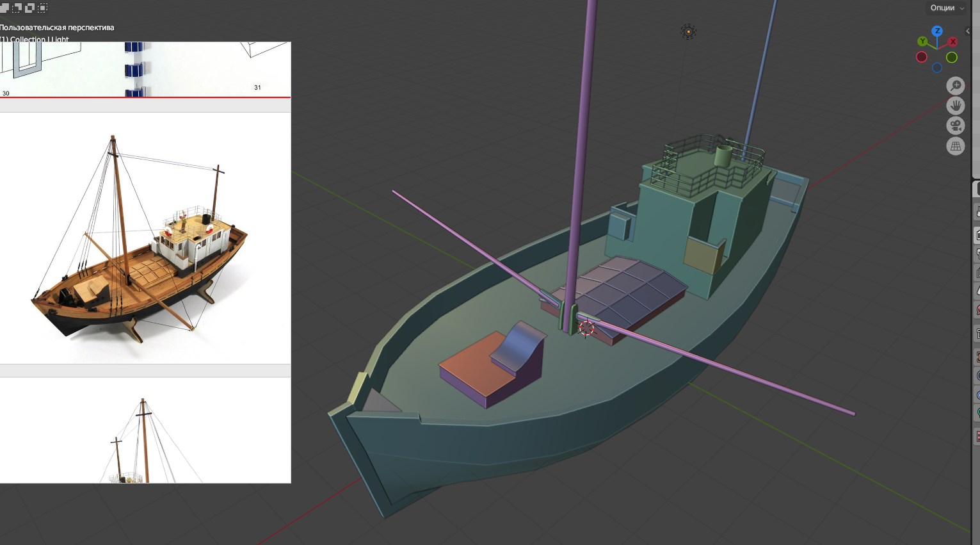Click the 3D cursor at the mast base
Image resolution: width=980 pixels, height=545 pixels.
pos(586,329)
